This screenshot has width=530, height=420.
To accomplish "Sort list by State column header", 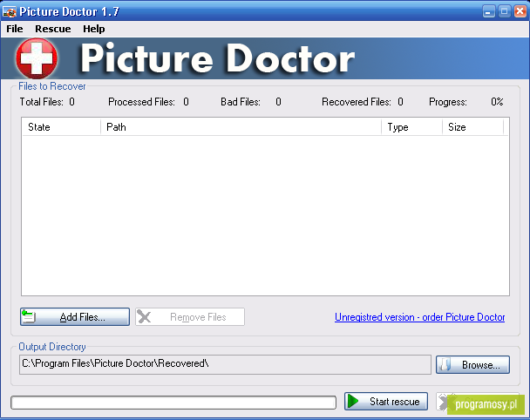I will coord(61,127).
